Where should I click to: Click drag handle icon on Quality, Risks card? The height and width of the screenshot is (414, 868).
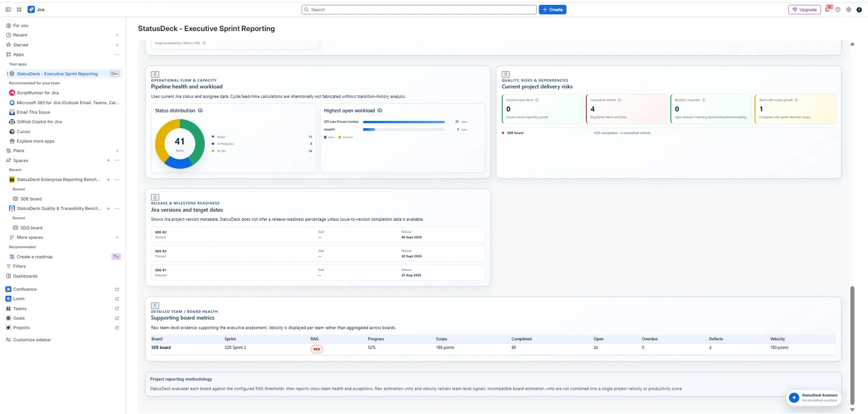coord(505,74)
